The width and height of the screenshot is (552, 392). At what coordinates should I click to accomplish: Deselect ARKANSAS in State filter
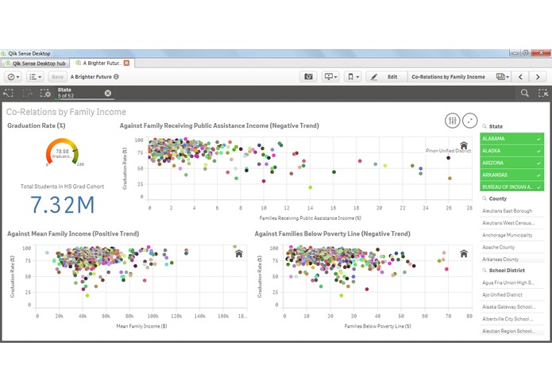coord(511,175)
